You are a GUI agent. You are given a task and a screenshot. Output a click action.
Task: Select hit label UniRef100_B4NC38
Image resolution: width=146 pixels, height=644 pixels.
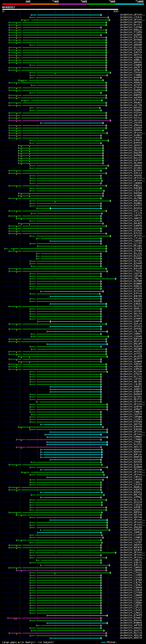coord(131,80)
